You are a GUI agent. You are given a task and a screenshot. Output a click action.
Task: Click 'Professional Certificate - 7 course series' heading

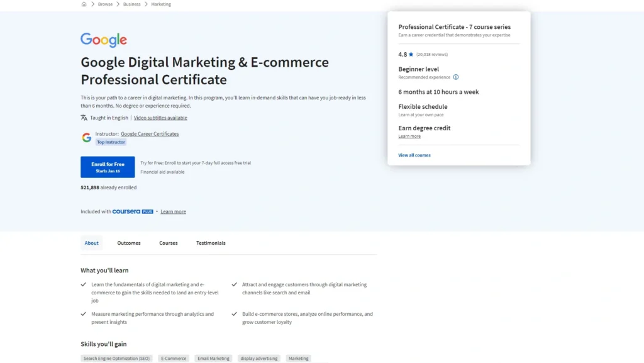pos(455,27)
